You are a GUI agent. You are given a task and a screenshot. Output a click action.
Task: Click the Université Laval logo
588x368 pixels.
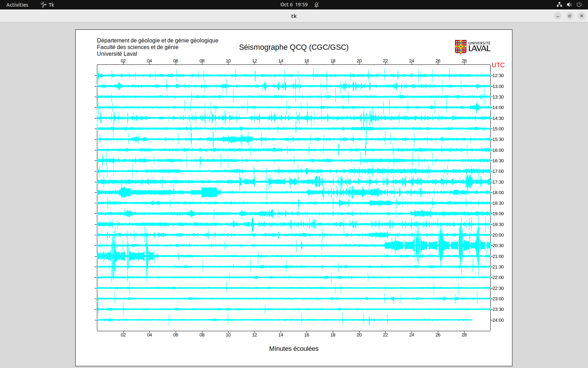472,47
